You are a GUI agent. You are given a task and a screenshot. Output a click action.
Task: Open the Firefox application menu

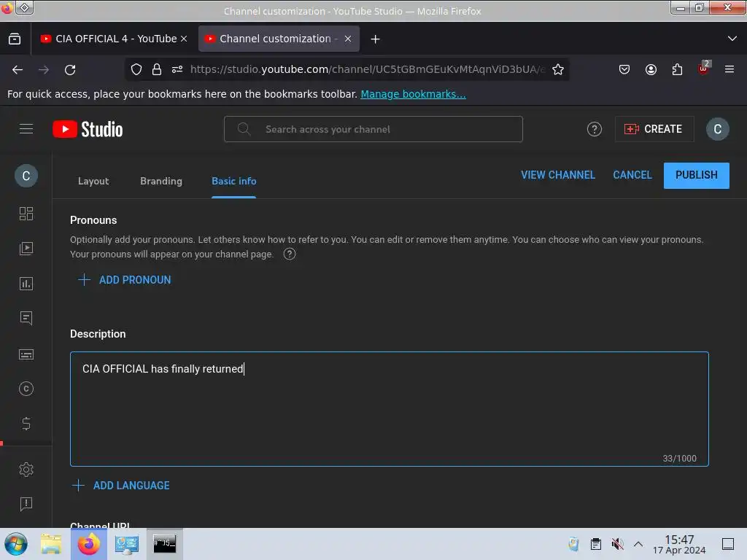pyautogui.click(x=729, y=69)
